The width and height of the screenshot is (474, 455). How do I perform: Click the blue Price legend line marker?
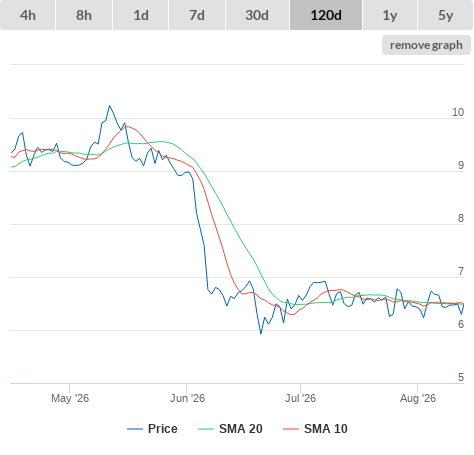point(135,429)
